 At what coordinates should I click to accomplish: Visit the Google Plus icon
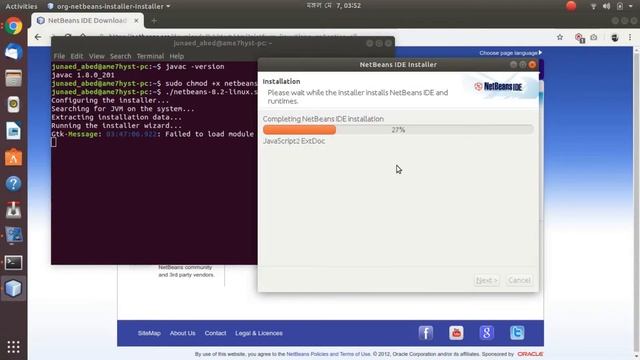tap(487, 333)
